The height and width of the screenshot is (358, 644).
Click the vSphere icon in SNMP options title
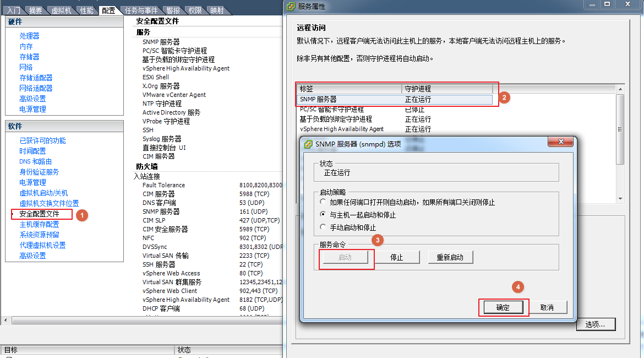coord(308,144)
